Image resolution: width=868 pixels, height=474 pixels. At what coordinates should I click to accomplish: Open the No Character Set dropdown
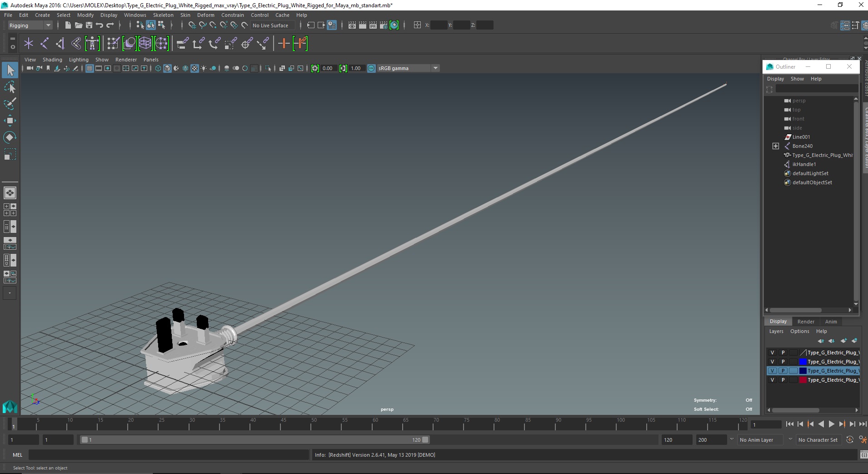pyautogui.click(x=818, y=440)
